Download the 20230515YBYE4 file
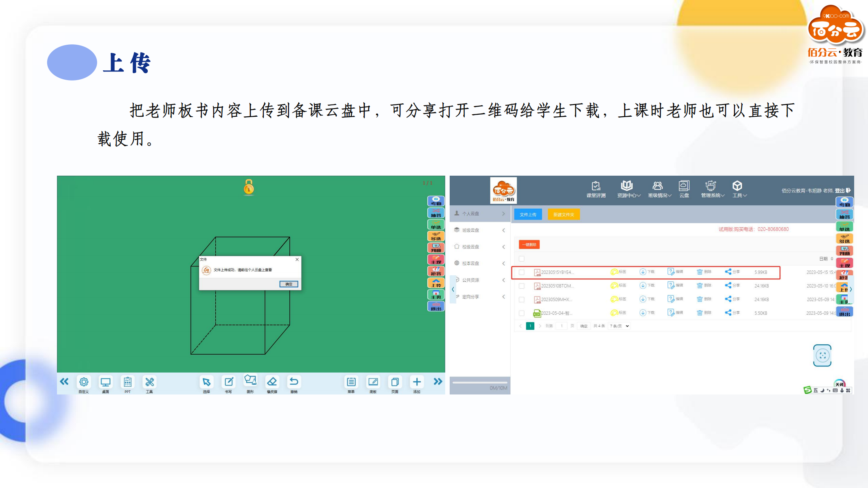Image resolution: width=868 pixels, height=488 pixels. 647,272
